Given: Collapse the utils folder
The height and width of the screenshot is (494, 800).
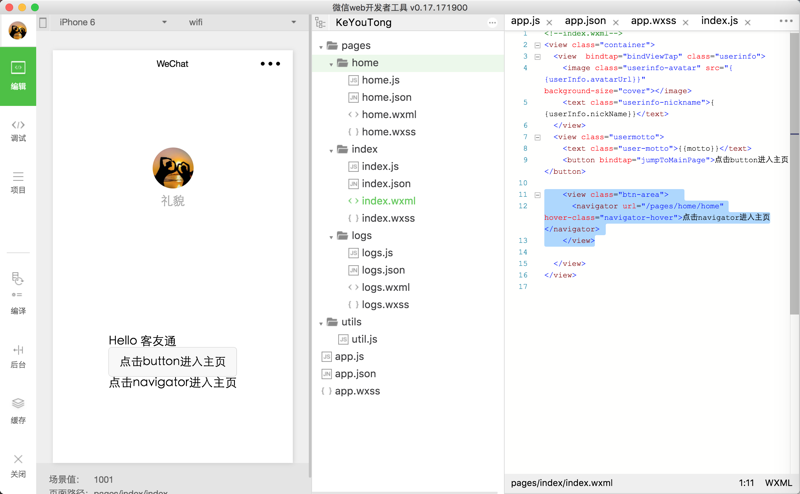Looking at the screenshot, I should click(321, 323).
